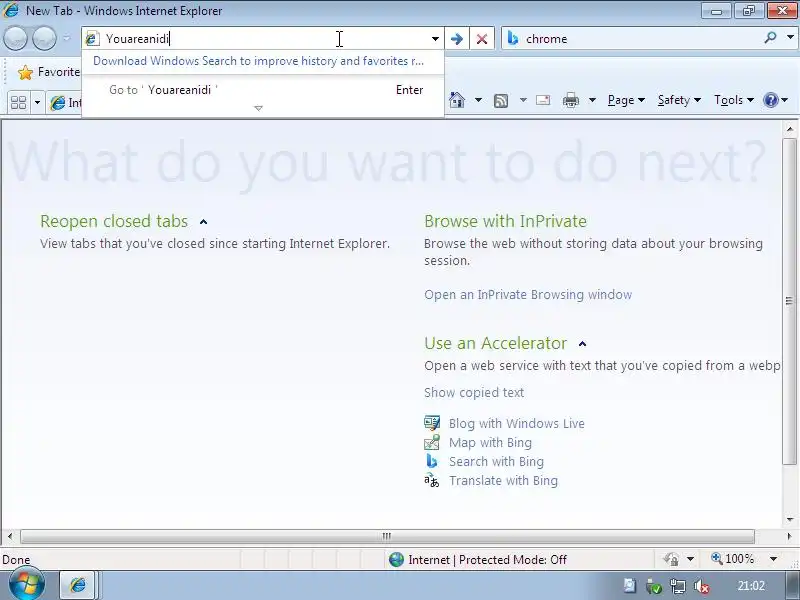Click the Blog with Windows Live icon
Screen dimensions: 800x600
point(432,423)
